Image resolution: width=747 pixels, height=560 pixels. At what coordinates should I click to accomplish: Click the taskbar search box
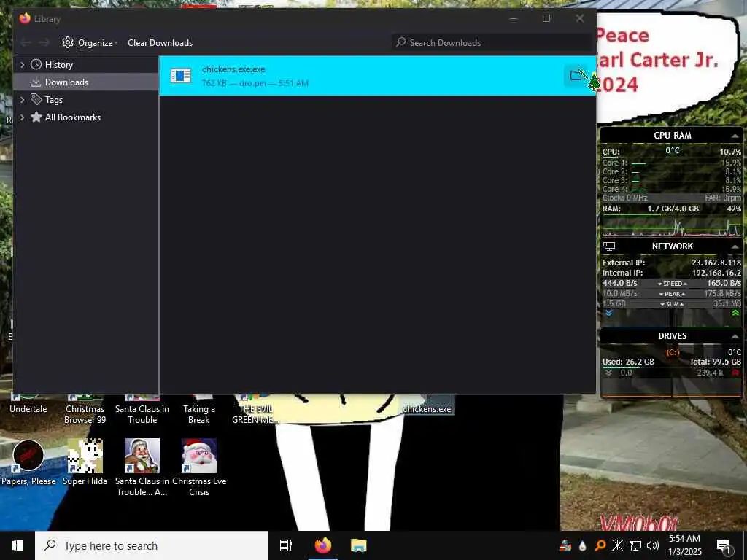[x=152, y=545]
